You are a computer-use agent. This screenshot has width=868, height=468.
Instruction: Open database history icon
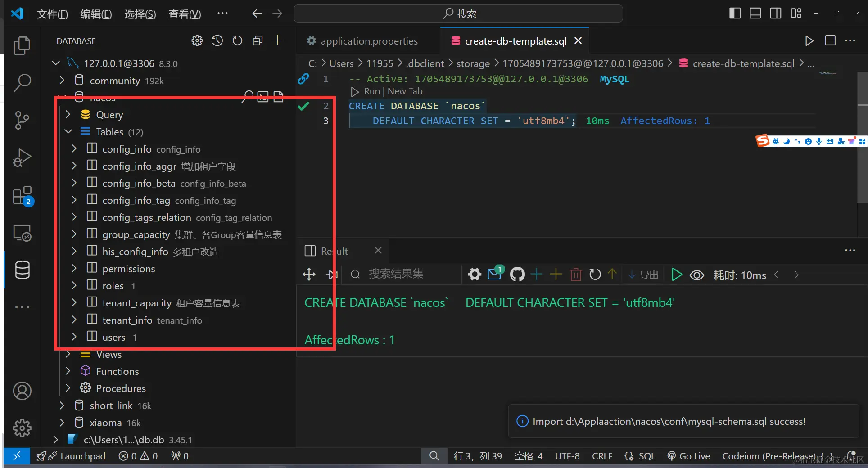coord(217,41)
